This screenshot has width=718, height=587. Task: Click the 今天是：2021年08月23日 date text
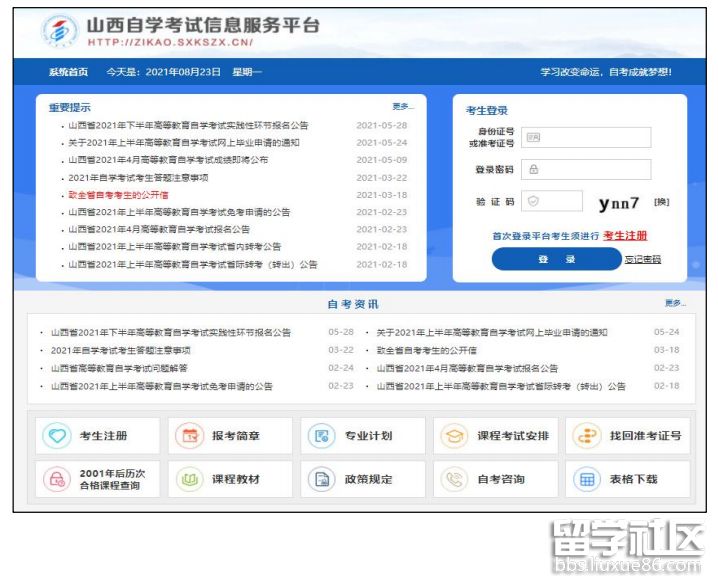pyautogui.click(x=163, y=72)
